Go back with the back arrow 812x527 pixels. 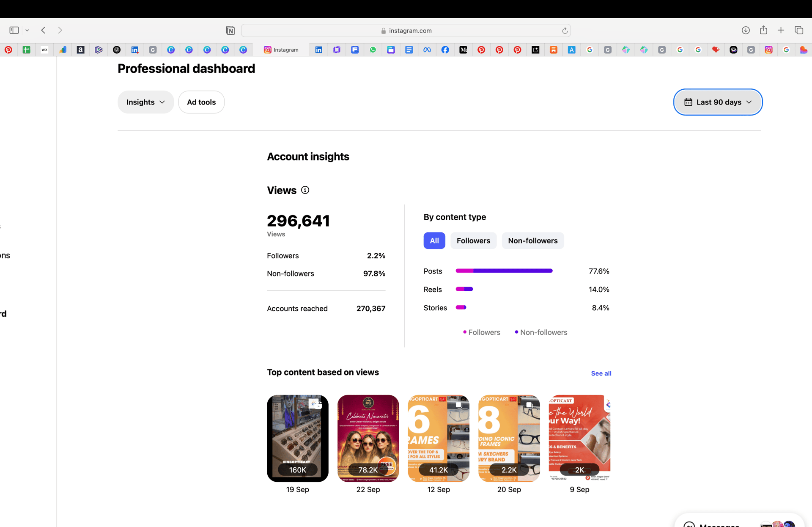point(43,30)
